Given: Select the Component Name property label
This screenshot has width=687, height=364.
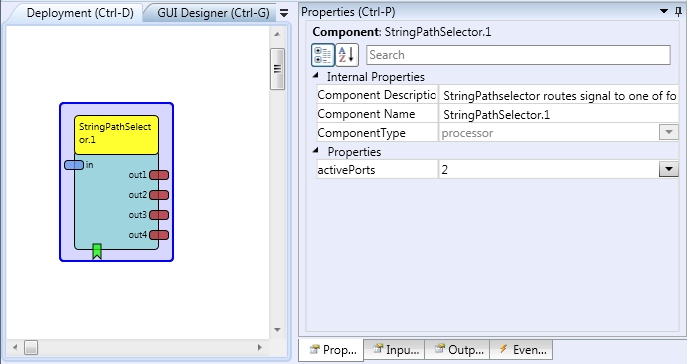Looking at the screenshot, I should click(366, 114).
